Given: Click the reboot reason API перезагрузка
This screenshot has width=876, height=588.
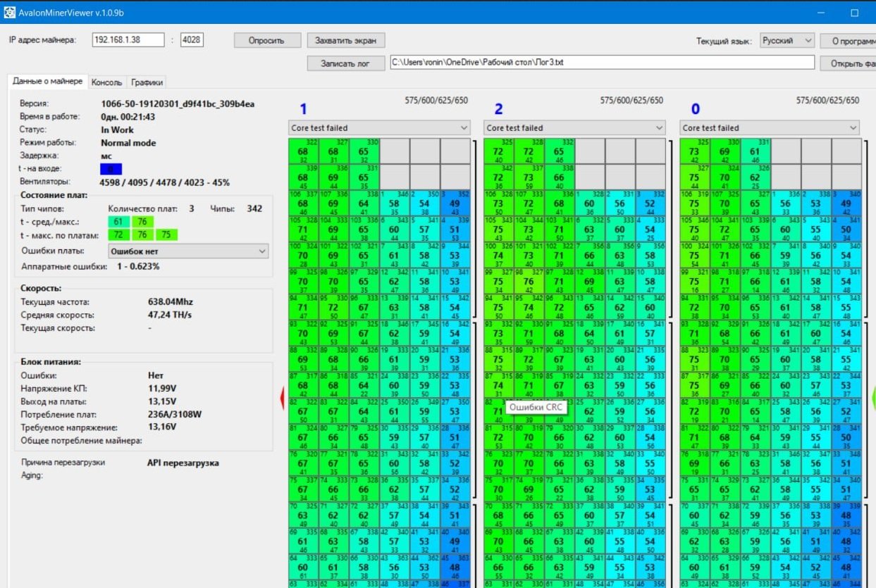Looking at the screenshot, I should tap(183, 463).
